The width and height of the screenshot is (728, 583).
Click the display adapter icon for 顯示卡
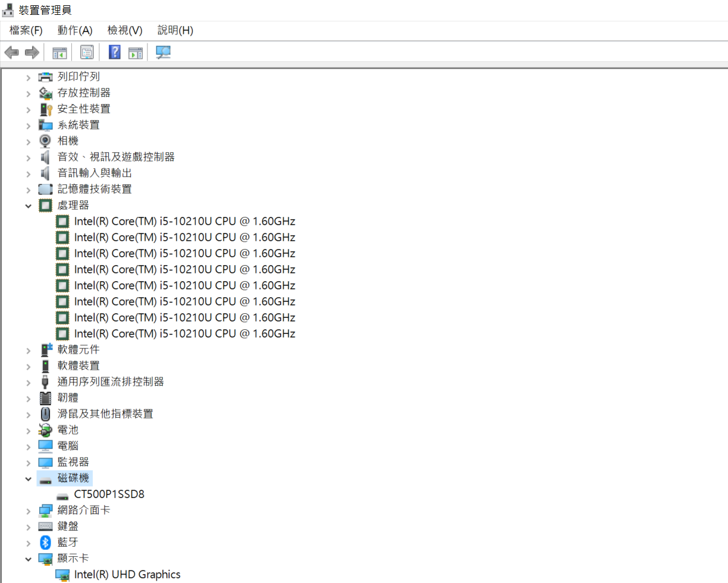click(x=45, y=558)
